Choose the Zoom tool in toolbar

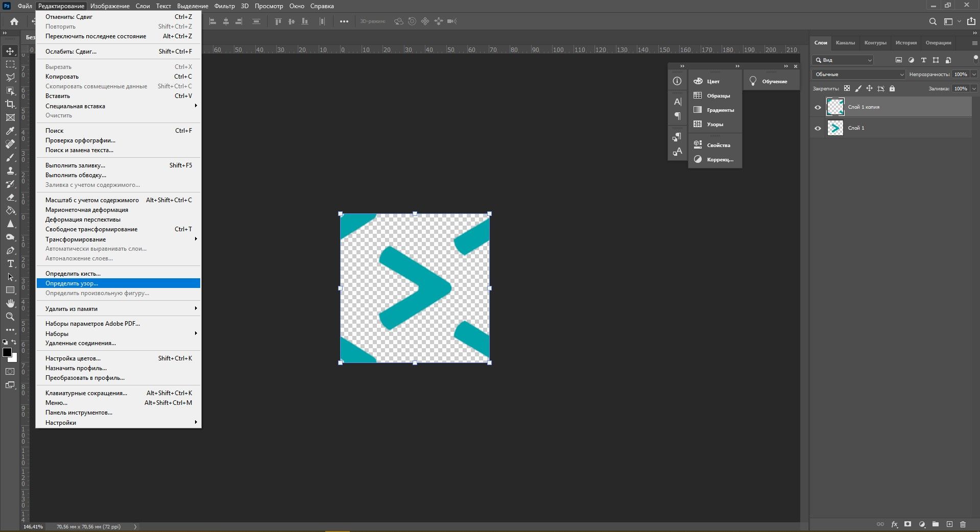(x=10, y=317)
